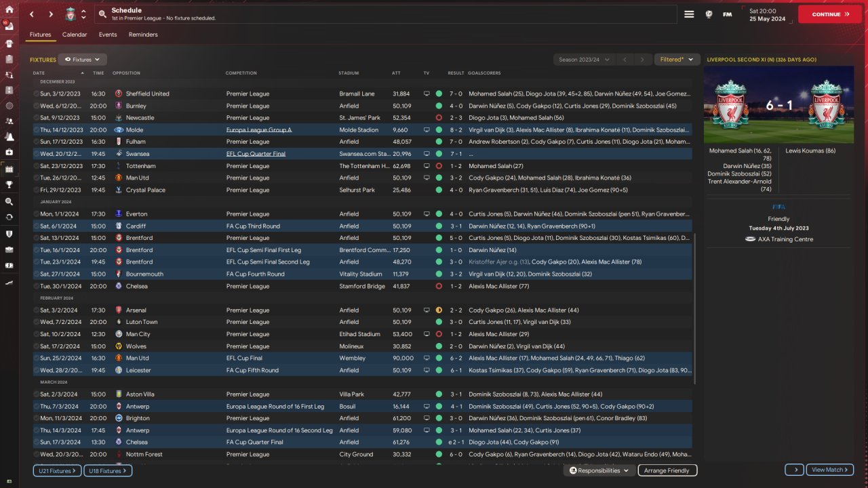Open the Europa League Group A link

point(259,129)
